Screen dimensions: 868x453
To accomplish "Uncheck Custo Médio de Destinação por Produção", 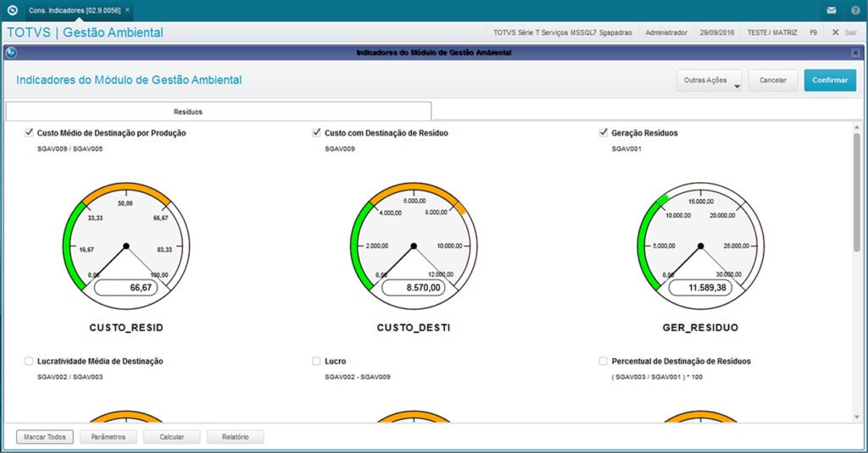I will (29, 133).
